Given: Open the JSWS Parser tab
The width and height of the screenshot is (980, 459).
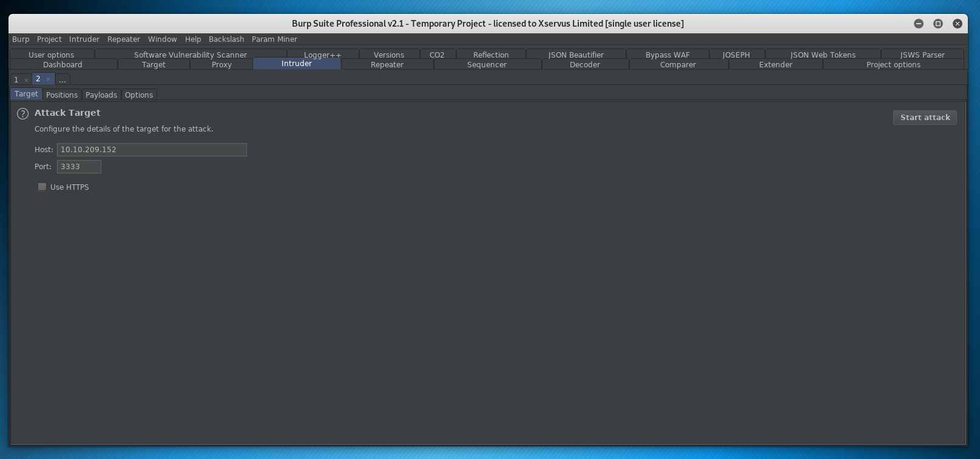Looking at the screenshot, I should click(x=922, y=55).
